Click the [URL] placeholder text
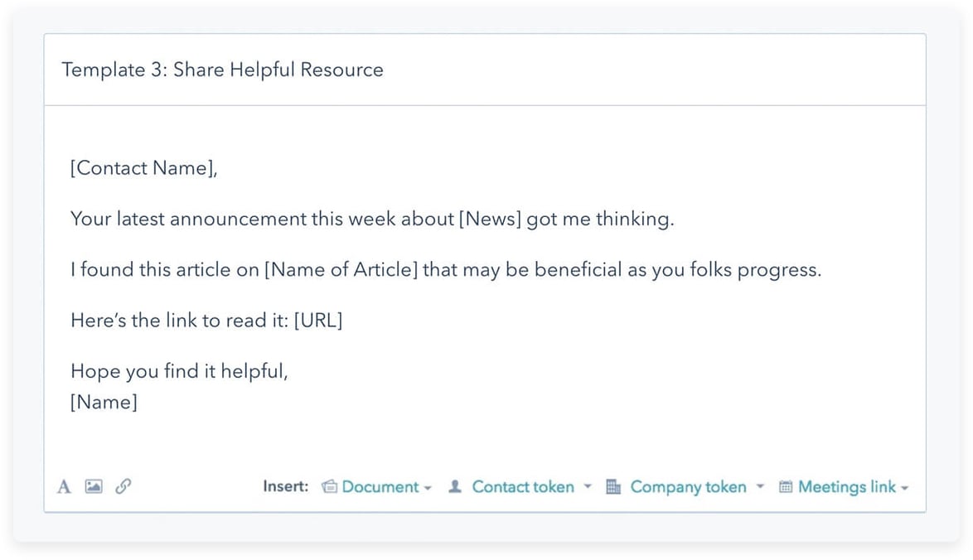Viewport: 973px width, 560px height. coord(317,321)
